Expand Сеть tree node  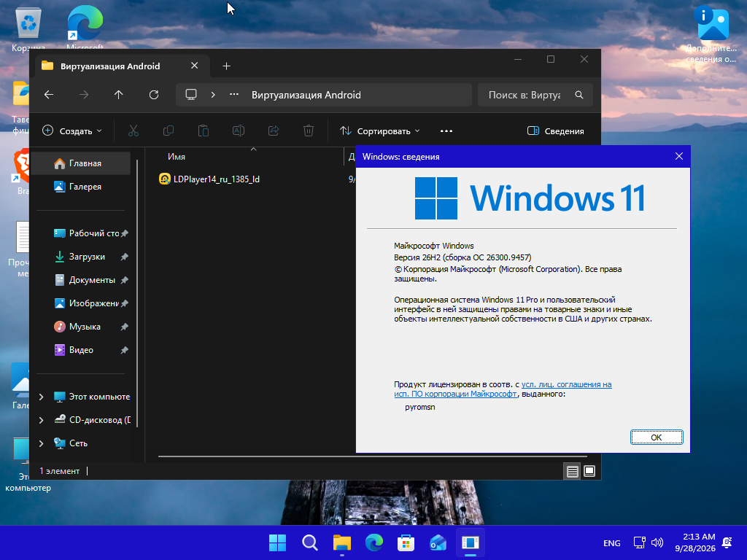click(x=41, y=443)
